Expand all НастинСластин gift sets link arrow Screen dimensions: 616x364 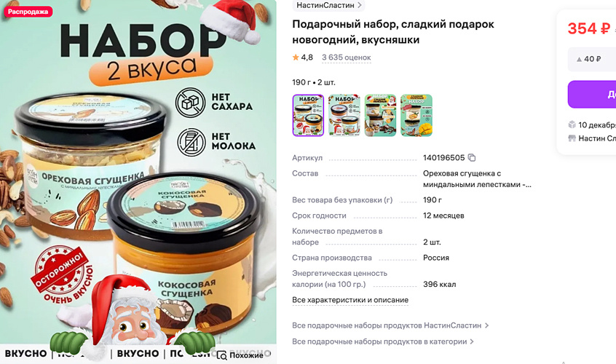(486, 325)
